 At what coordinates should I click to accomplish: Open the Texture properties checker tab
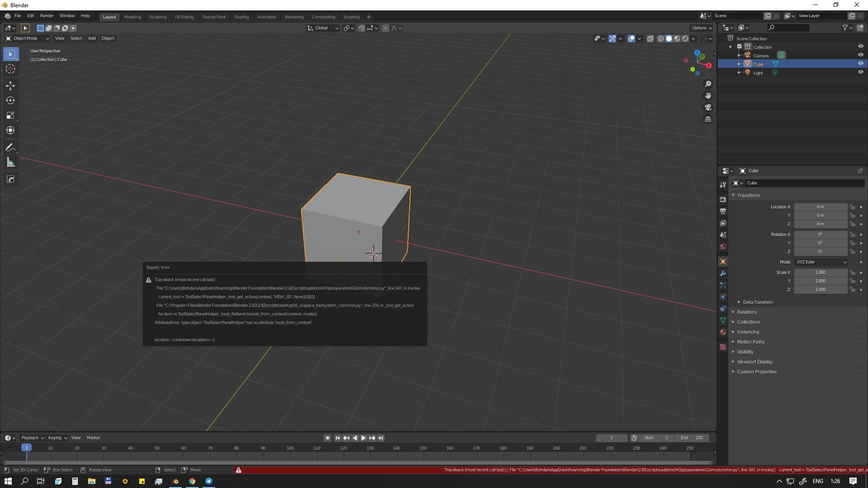(723, 347)
